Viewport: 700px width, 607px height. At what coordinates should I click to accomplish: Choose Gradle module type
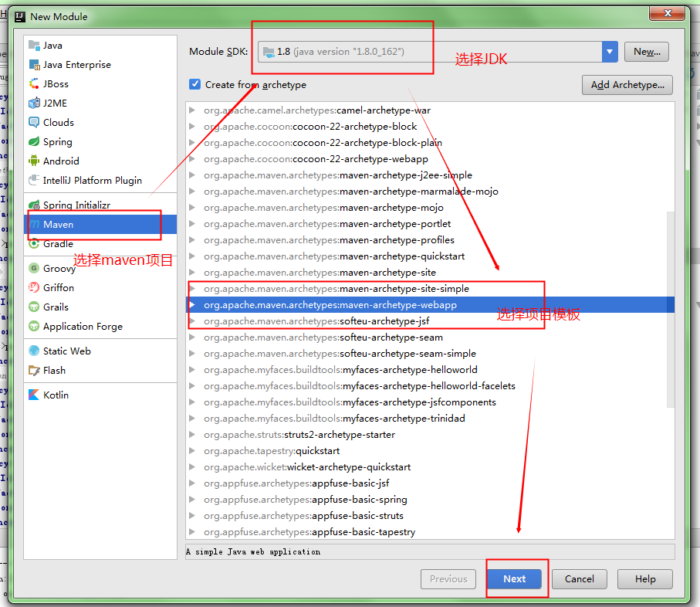point(100,244)
